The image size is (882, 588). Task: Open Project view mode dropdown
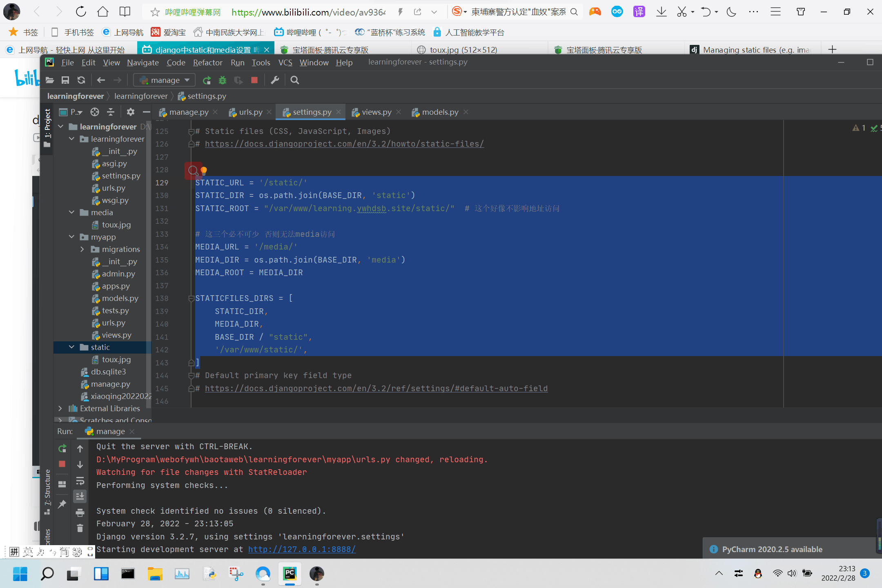71,112
